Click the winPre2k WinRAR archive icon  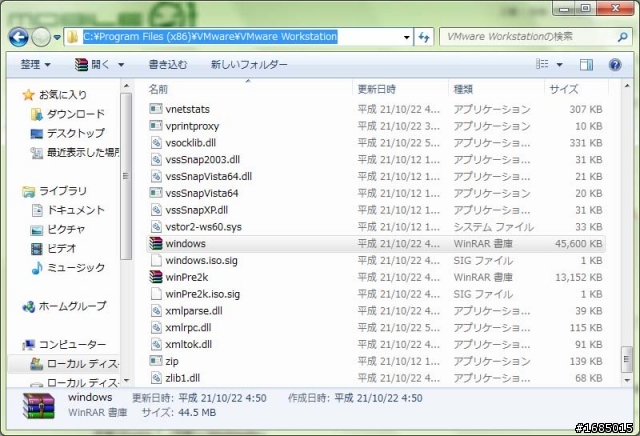pyautogui.click(x=156, y=277)
